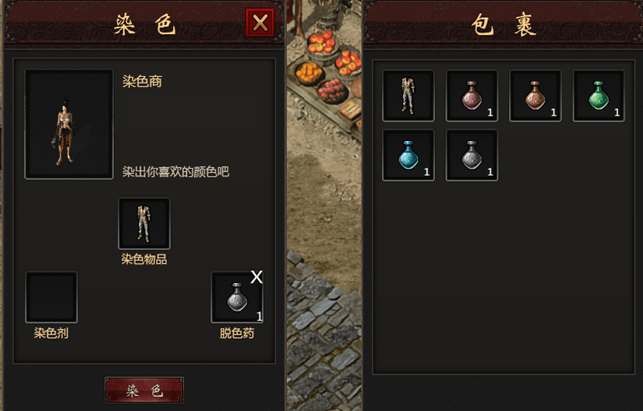Select the brown potion in the bag
This screenshot has height=411, width=643.
(535, 96)
